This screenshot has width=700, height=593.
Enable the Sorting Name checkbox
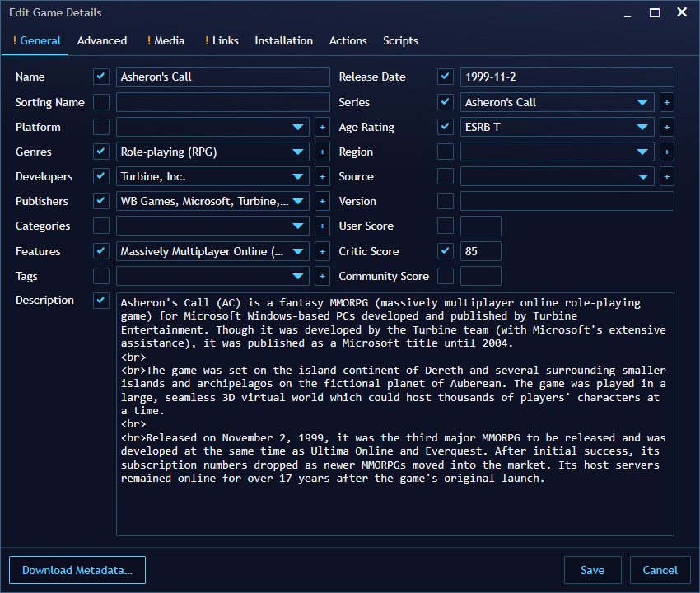pos(100,102)
